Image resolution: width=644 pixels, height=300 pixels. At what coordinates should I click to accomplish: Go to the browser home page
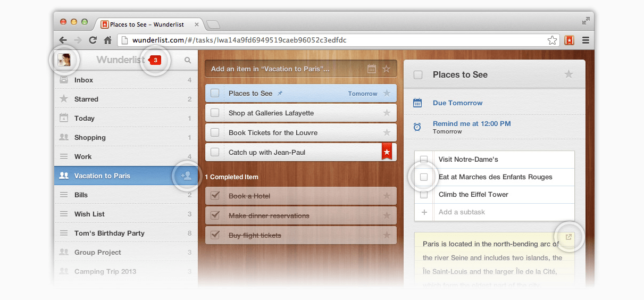107,40
